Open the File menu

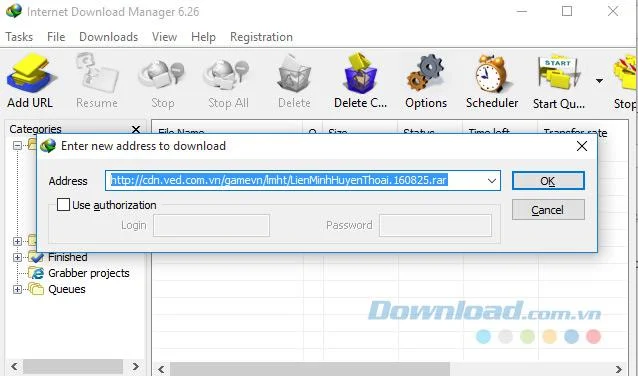point(56,37)
